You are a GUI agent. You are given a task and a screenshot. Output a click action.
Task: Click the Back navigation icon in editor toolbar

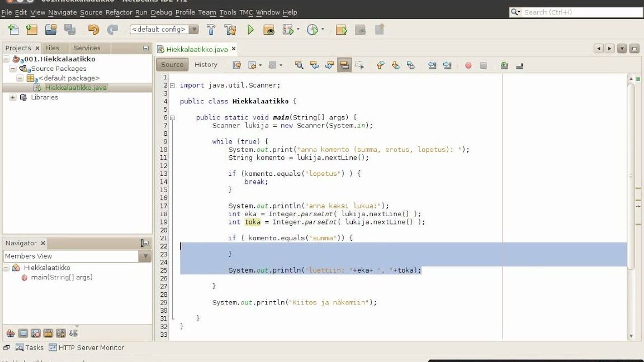(x=252, y=65)
